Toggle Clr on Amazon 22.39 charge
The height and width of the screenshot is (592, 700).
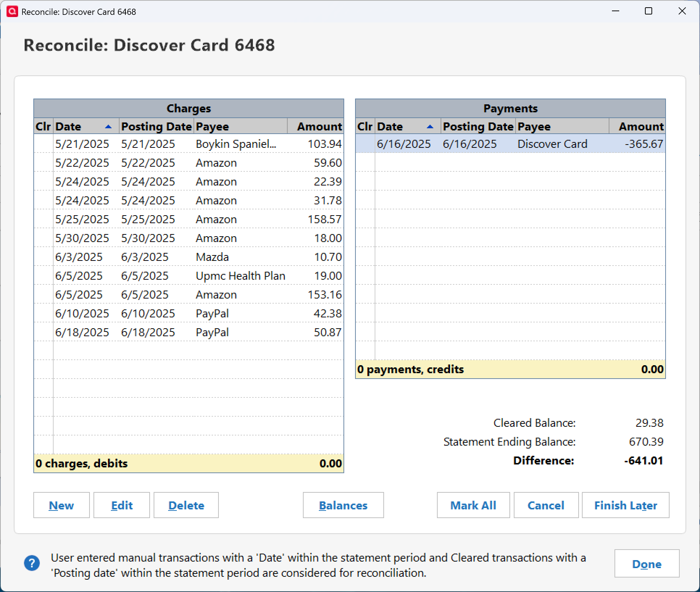(x=43, y=182)
